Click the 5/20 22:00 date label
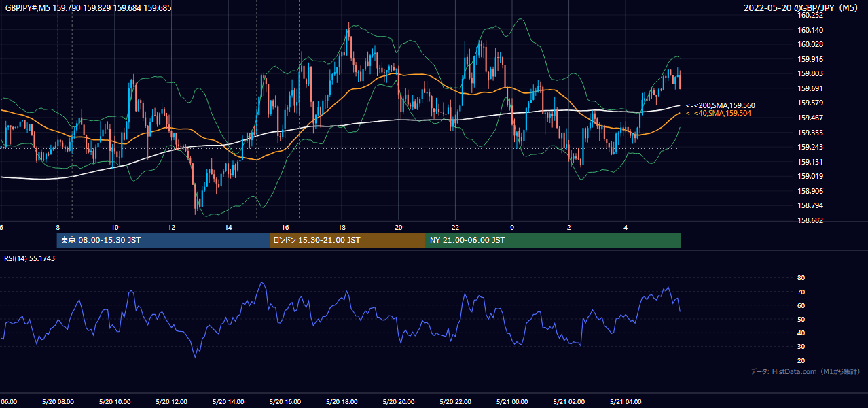The image size is (868, 408). 456,402
